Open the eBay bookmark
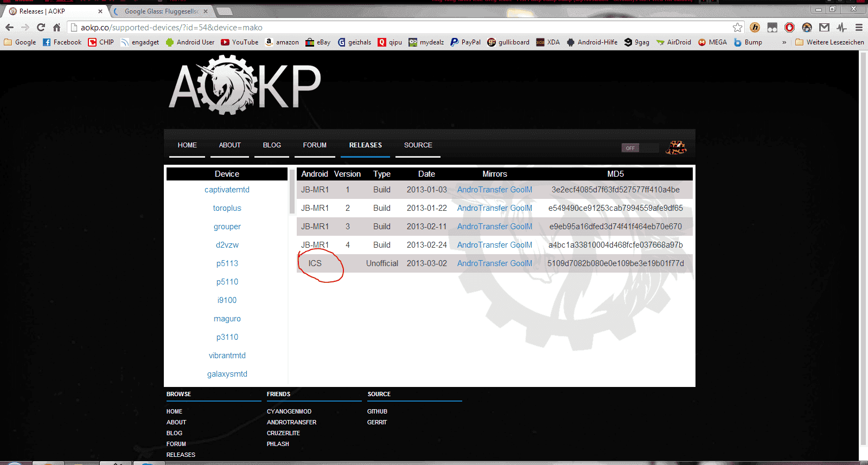This screenshot has width=868, height=465. pos(318,42)
